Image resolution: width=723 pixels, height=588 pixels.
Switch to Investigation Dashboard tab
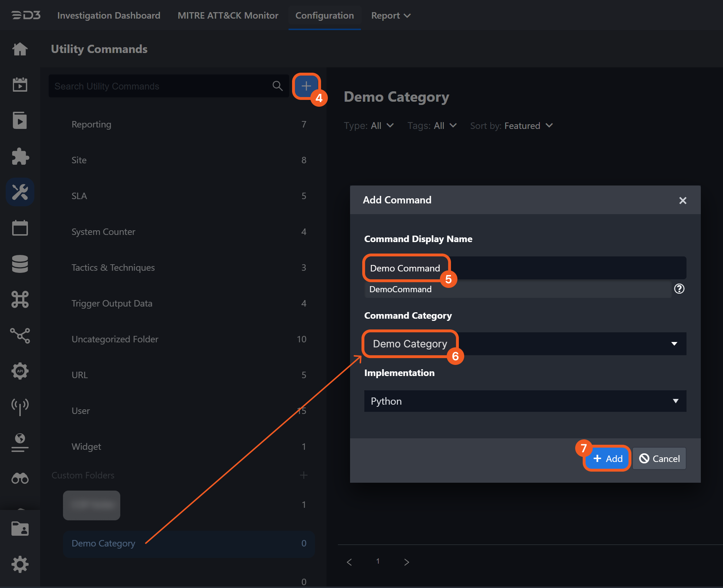point(108,15)
